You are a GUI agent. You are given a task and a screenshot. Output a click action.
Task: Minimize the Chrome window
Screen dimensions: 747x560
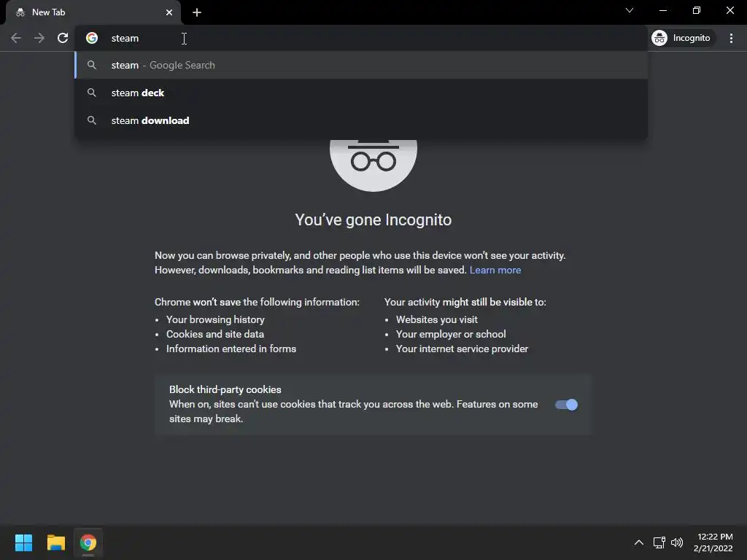(x=662, y=10)
